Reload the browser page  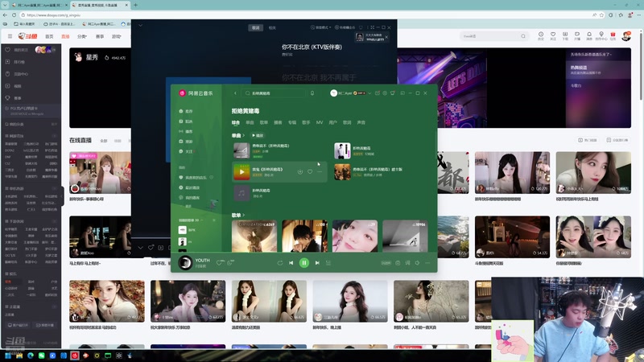(x=14, y=14)
